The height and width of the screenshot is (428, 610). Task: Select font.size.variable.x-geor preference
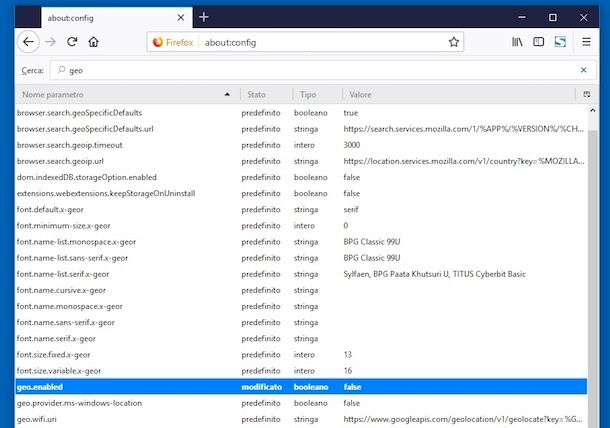pyautogui.click(x=301, y=371)
